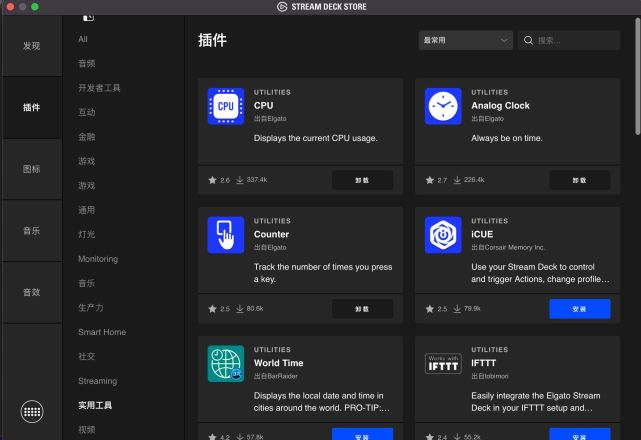Click the download count icon on CPU card

[240, 180]
